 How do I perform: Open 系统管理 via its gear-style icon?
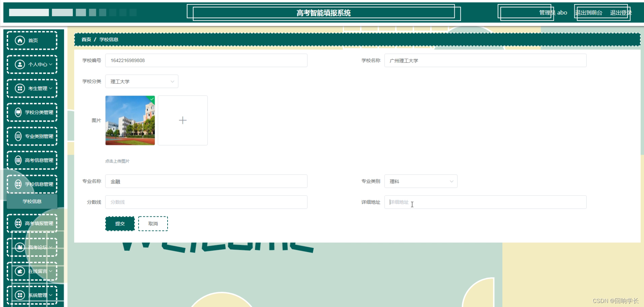(x=19, y=295)
